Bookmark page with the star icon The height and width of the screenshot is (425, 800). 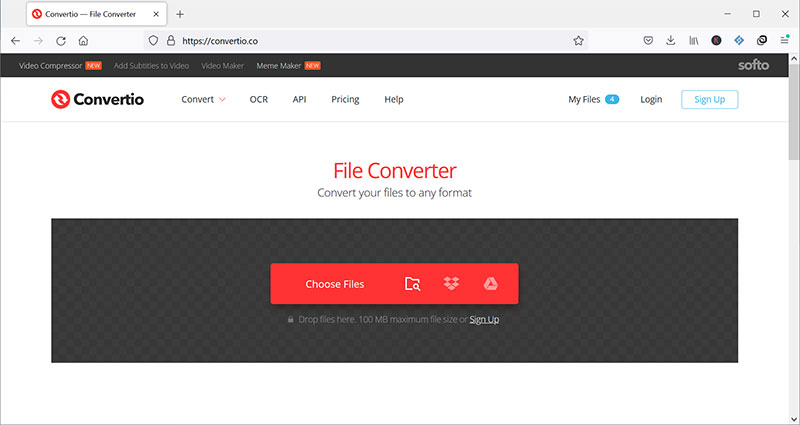tap(578, 41)
